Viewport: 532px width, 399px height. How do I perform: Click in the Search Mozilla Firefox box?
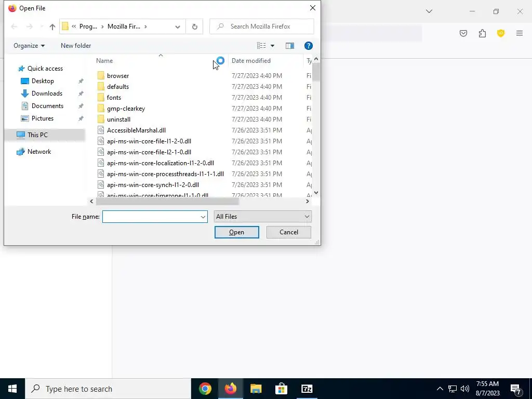point(262,26)
